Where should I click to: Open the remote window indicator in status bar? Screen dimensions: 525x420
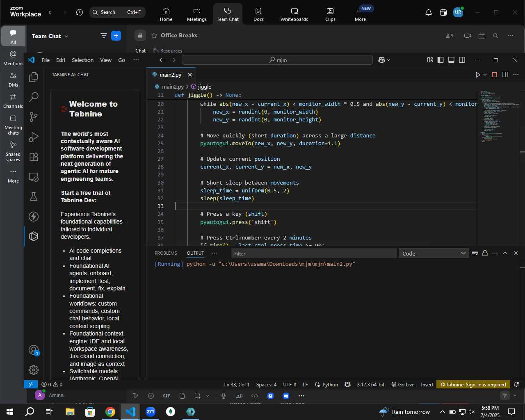pos(31,384)
